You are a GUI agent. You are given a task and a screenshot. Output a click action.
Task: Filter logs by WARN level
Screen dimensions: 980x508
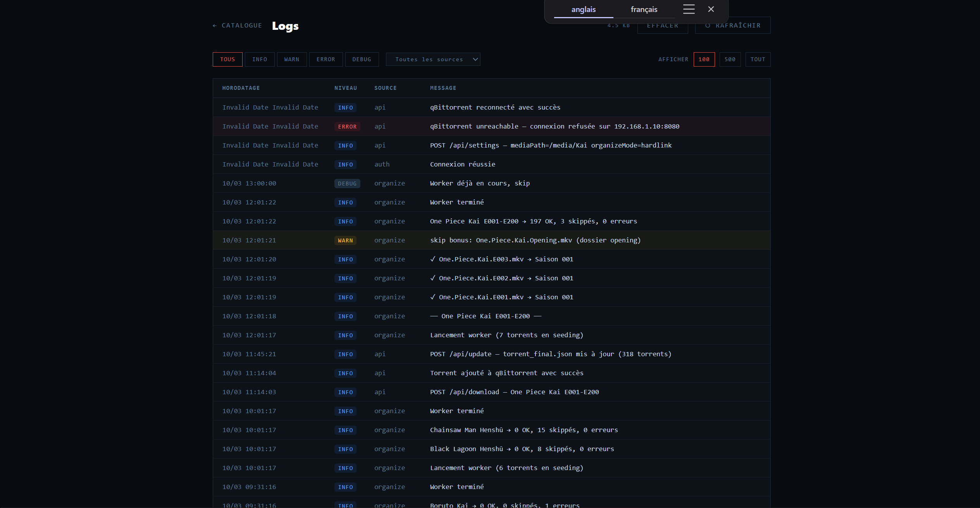[292, 59]
